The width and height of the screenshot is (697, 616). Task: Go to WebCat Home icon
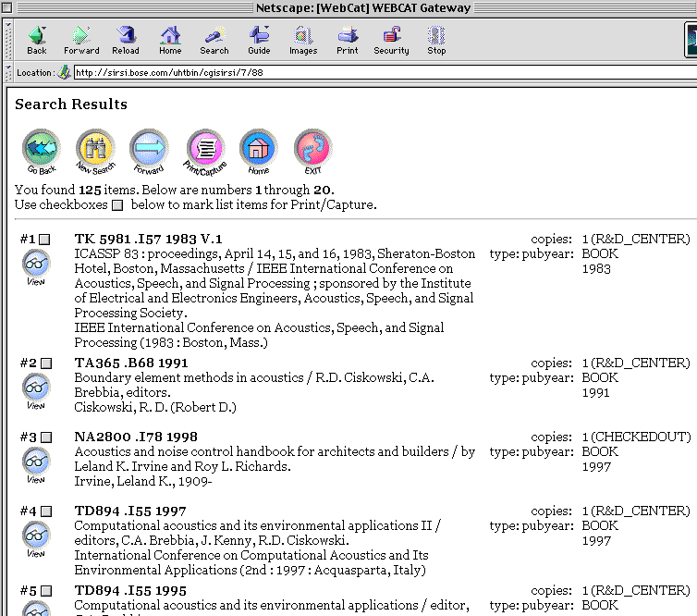258,149
